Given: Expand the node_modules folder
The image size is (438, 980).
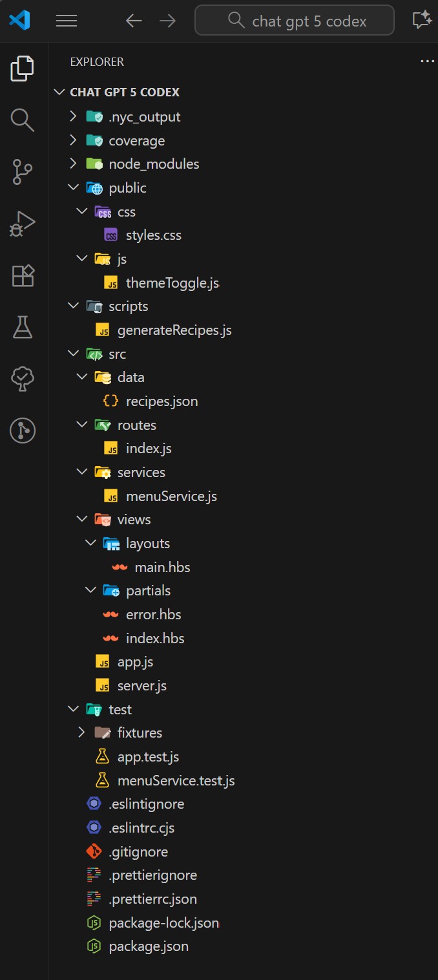Looking at the screenshot, I should [154, 164].
